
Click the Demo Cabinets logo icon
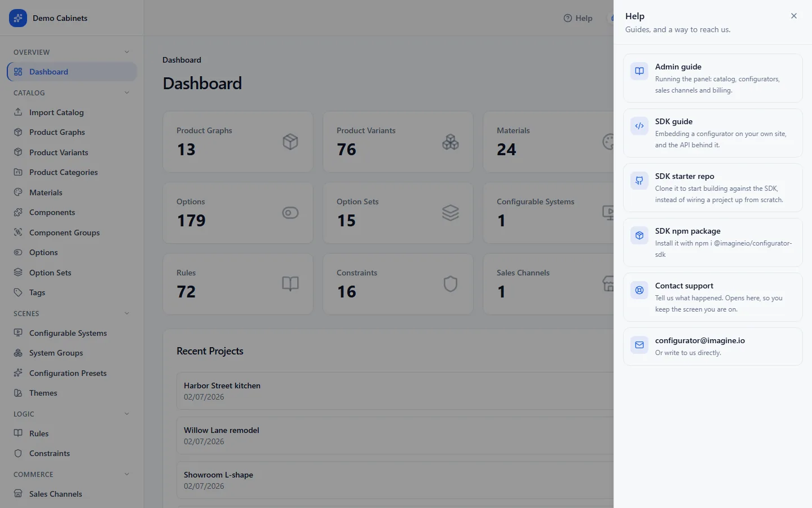18,18
